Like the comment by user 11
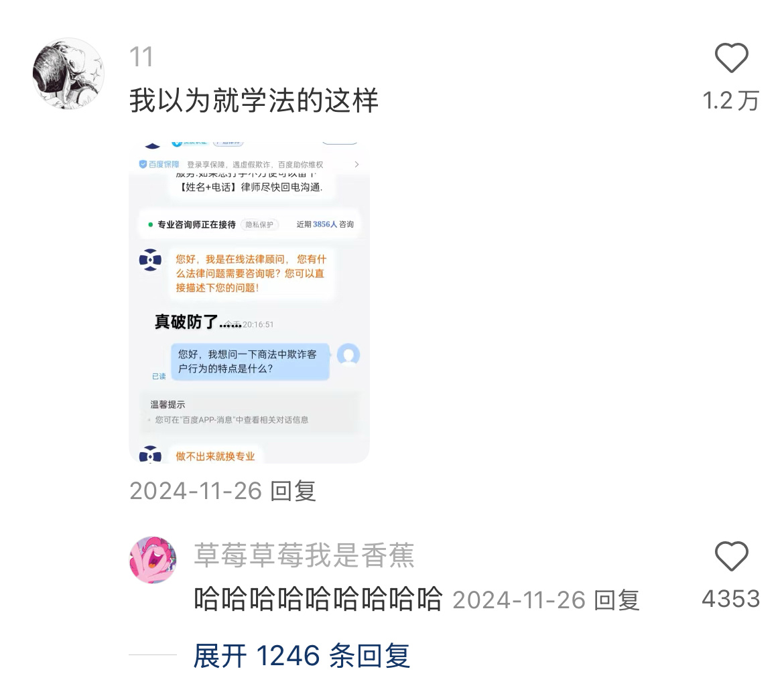This screenshot has width=784, height=692. coord(731,58)
